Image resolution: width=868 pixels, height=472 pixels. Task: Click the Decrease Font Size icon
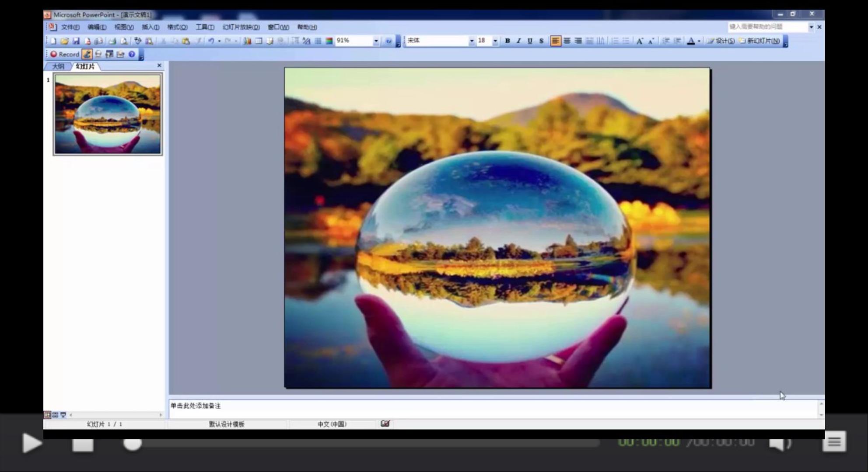click(x=651, y=41)
